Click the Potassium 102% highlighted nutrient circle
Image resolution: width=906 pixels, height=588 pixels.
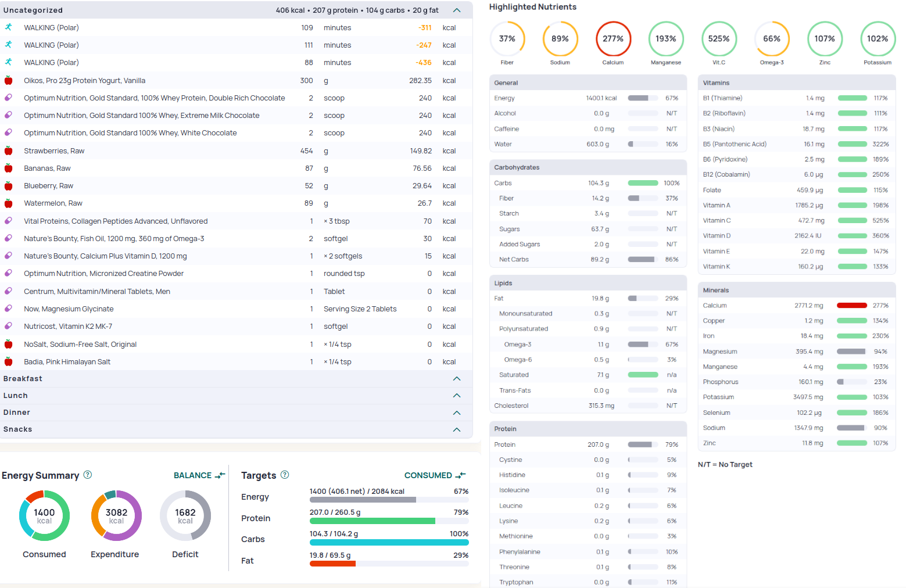pos(878,39)
